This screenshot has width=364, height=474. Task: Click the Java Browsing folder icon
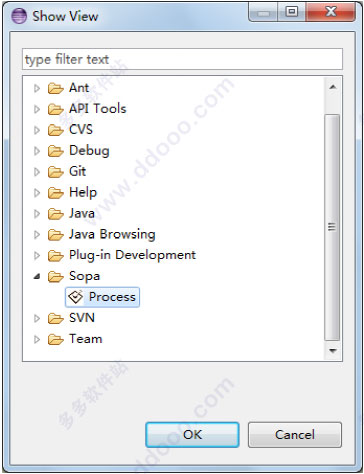pyautogui.click(x=55, y=235)
